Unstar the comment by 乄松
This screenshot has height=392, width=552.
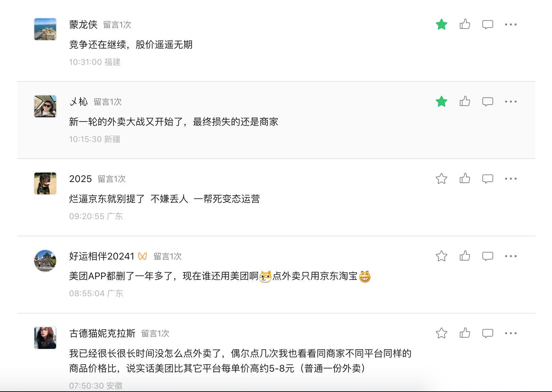coord(441,102)
